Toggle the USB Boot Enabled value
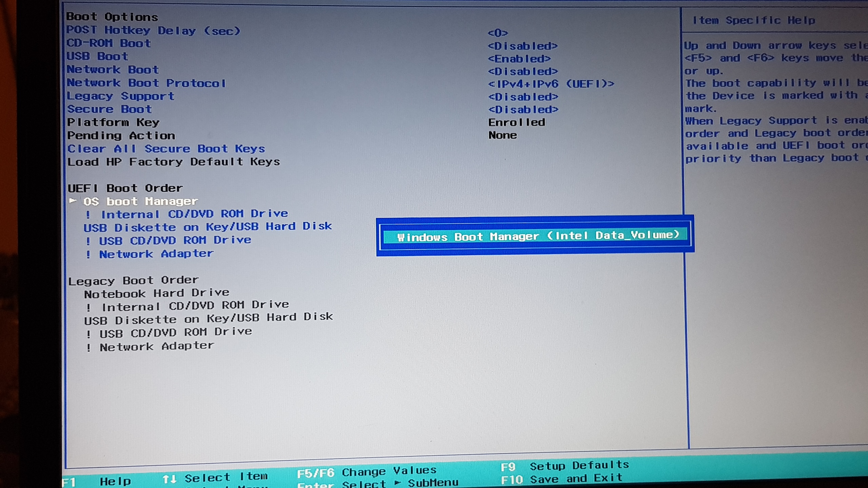The image size is (868, 488). coord(519,59)
